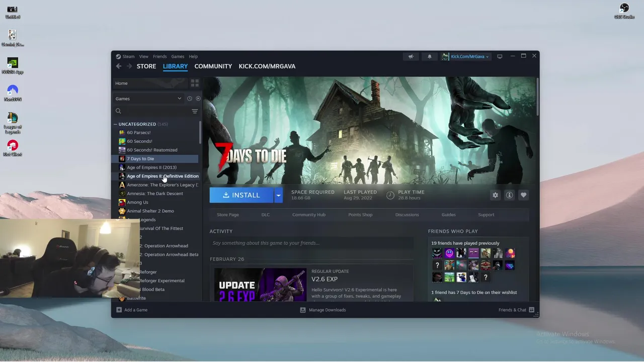Go to the STORE tab
This screenshot has width=644, height=362.
point(146,66)
